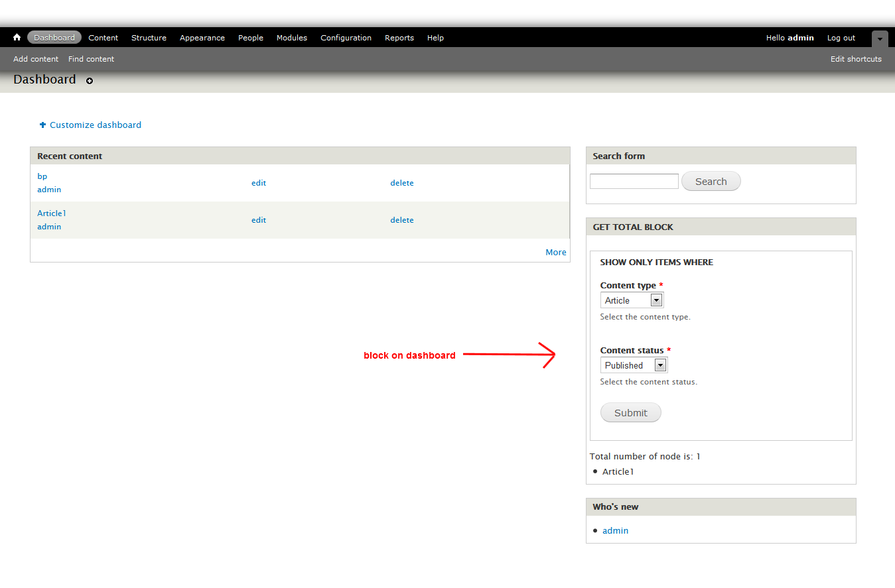Click the home icon in the admin toolbar
Screen dimensions: 895x588
point(16,37)
